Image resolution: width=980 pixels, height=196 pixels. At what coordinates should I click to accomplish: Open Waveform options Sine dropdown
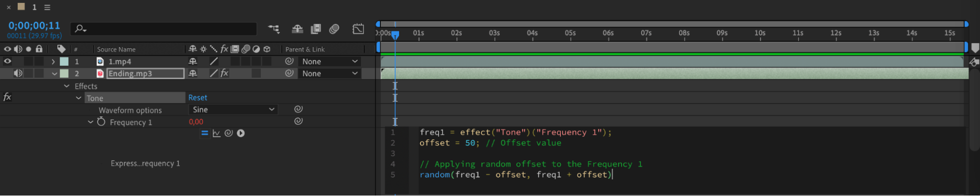(x=233, y=110)
